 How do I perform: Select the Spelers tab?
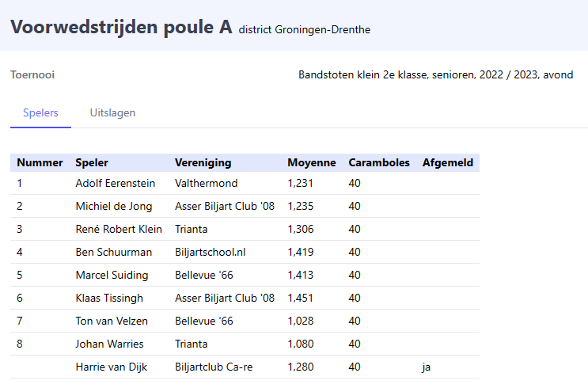click(x=40, y=112)
